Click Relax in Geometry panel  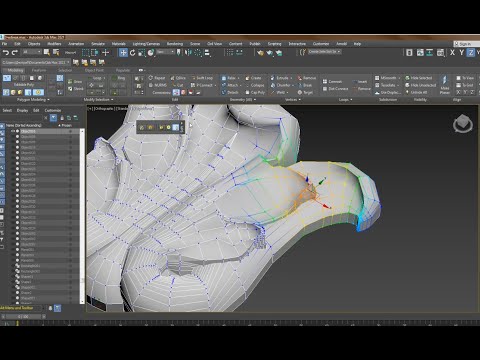230,78
